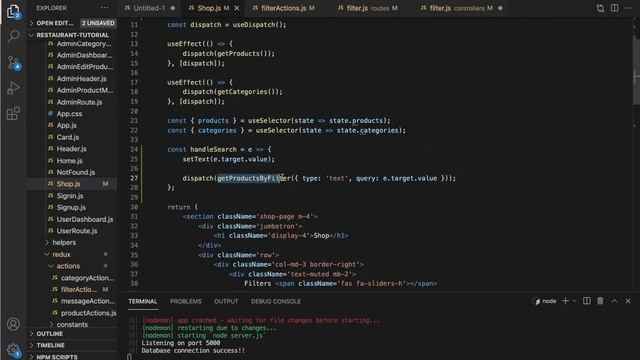Click the Explorer more actions ellipsis
Image resolution: width=640 pixels, height=360 pixels.
coord(104,8)
